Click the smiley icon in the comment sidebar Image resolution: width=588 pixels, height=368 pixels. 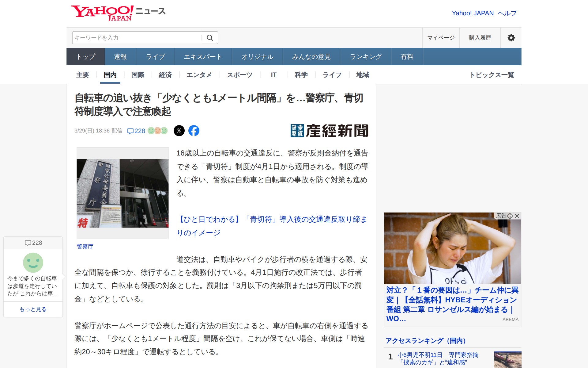point(33,263)
